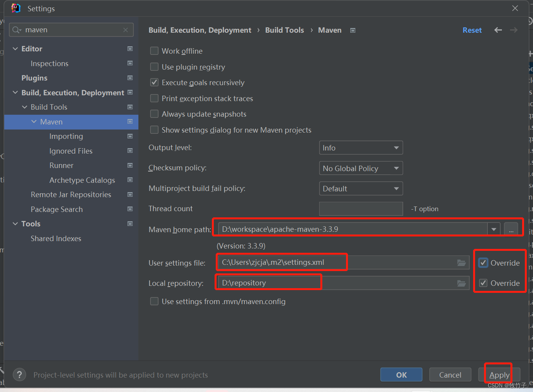
Task: Open the Output level Info dropdown
Action: [x=361, y=148]
